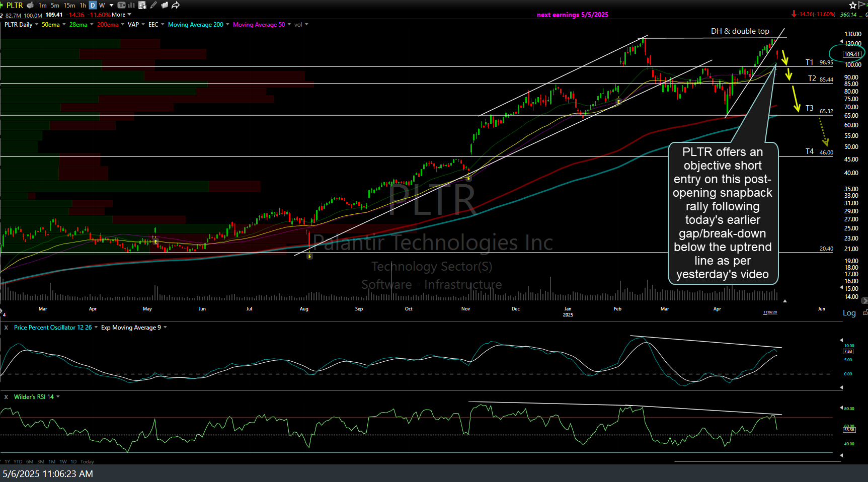The width and height of the screenshot is (868, 482).
Task: Click the bar chart style icon
Action: 131,5
